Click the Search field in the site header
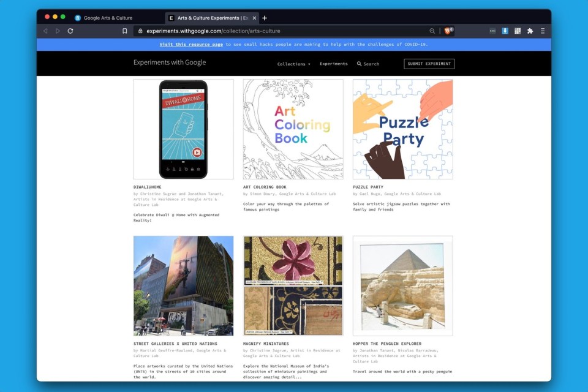Image resolution: width=588 pixels, height=392 pixels. (368, 64)
